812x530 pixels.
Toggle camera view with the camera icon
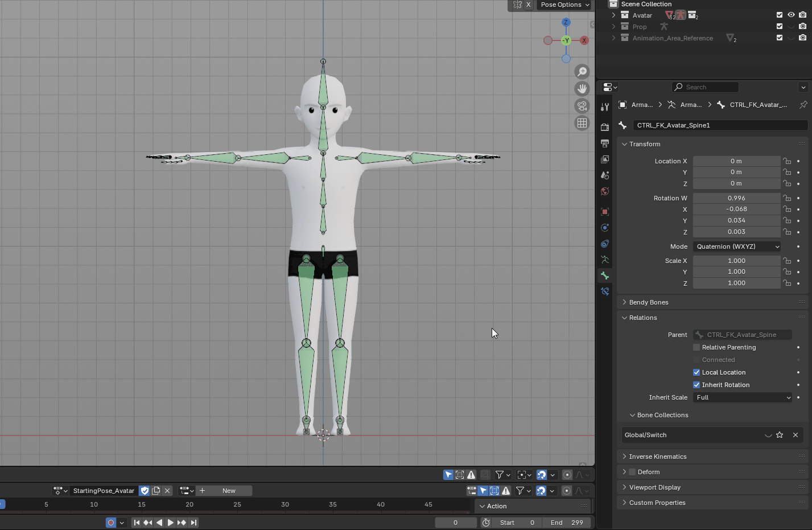(x=582, y=106)
